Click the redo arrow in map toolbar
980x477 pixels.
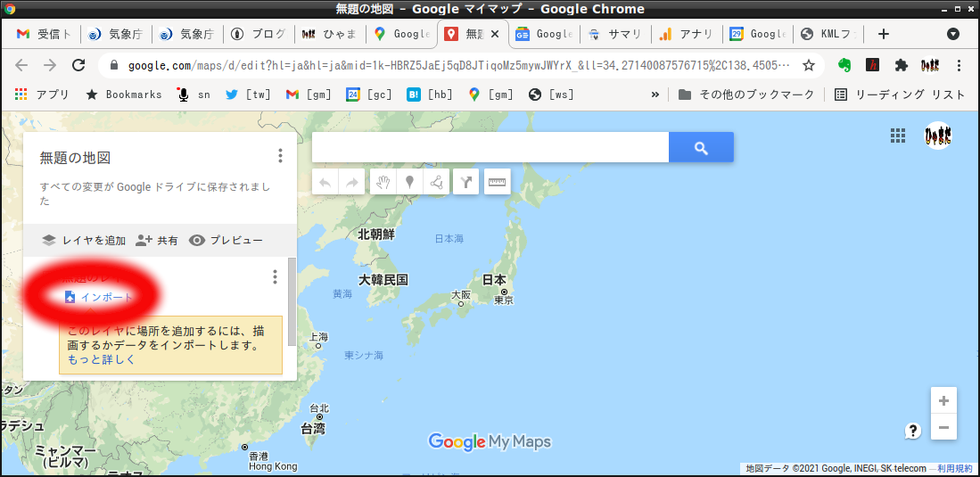[352, 182]
